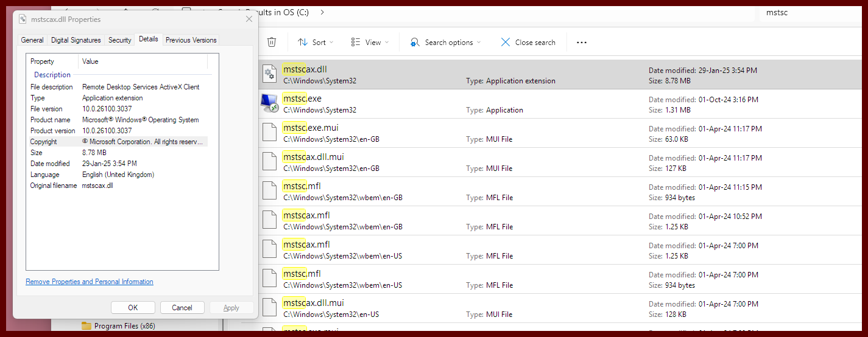Click Program Files (x86) in navigation tree

coord(125,326)
